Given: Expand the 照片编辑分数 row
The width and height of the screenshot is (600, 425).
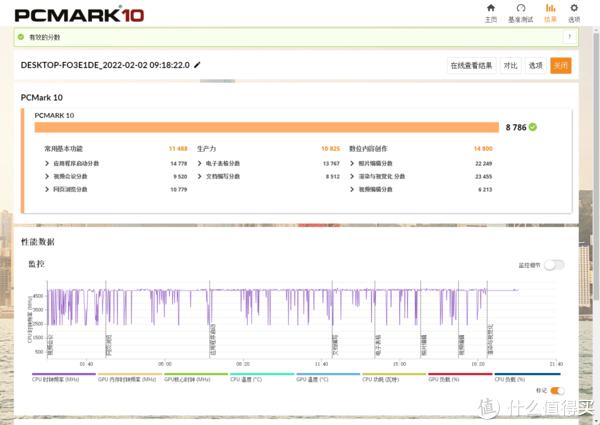Looking at the screenshot, I should pos(371,163).
